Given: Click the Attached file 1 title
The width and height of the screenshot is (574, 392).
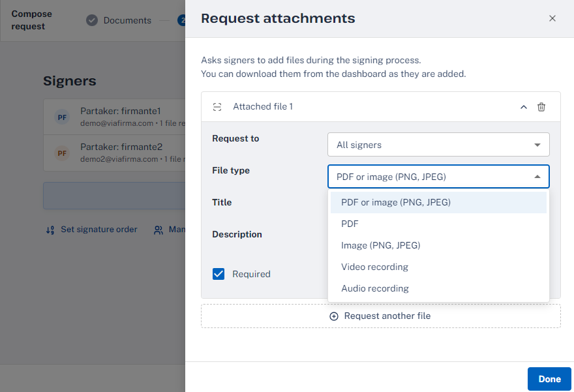Looking at the screenshot, I should 263,106.
